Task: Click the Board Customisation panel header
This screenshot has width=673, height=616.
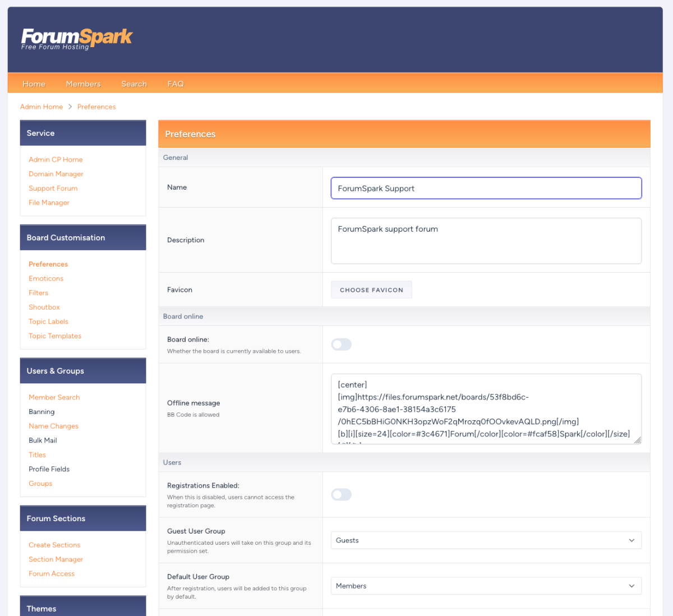Action: (83, 237)
